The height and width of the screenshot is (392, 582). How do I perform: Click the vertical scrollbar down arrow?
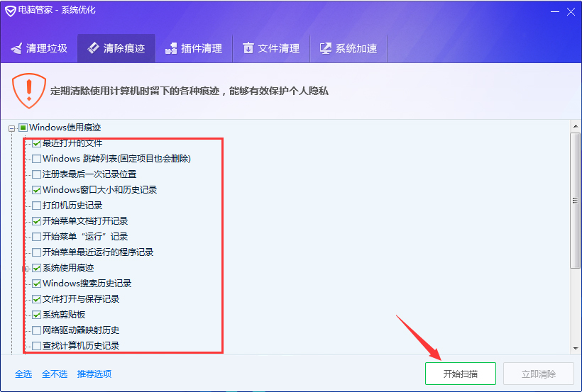pyautogui.click(x=575, y=349)
